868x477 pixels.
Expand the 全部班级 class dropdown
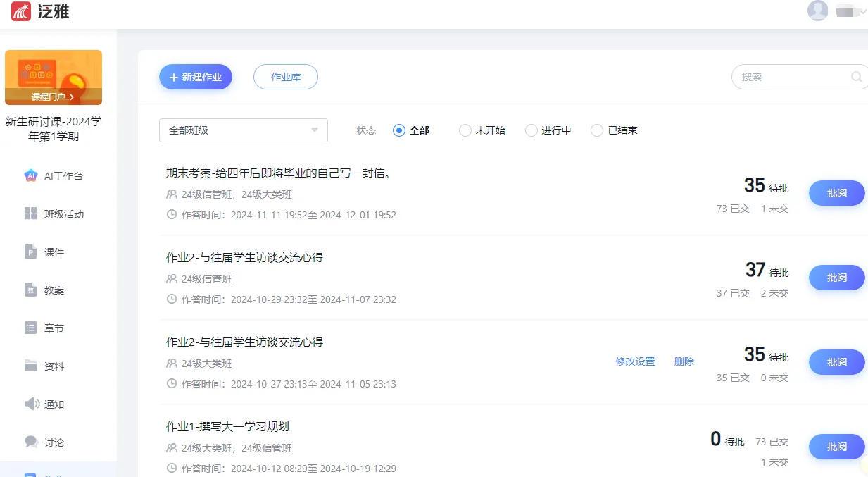pyautogui.click(x=244, y=130)
